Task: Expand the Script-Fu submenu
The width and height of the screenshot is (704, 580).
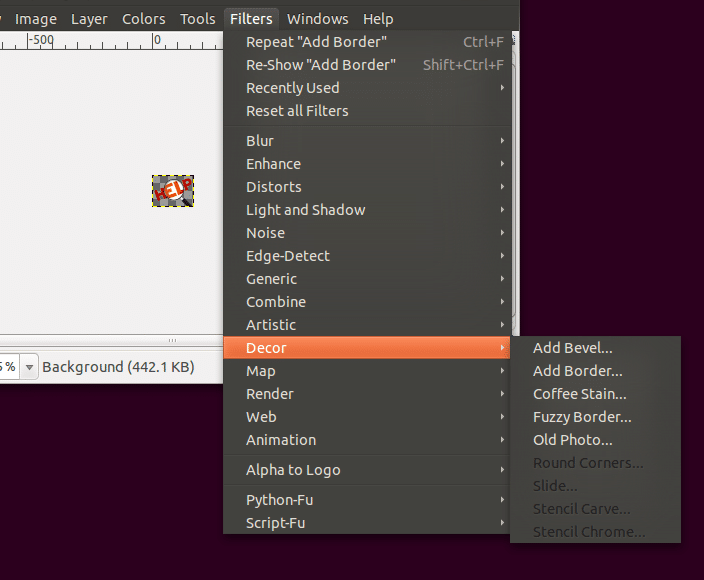Action: [275, 523]
